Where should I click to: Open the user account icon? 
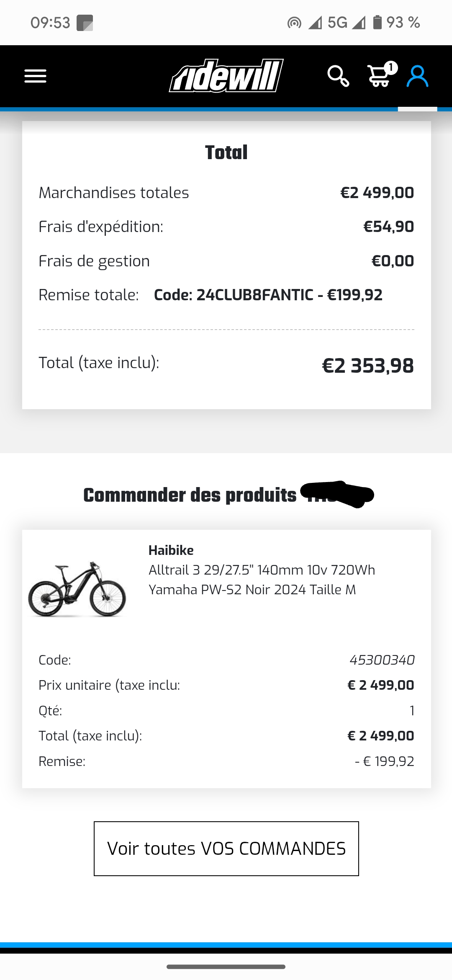(x=417, y=76)
